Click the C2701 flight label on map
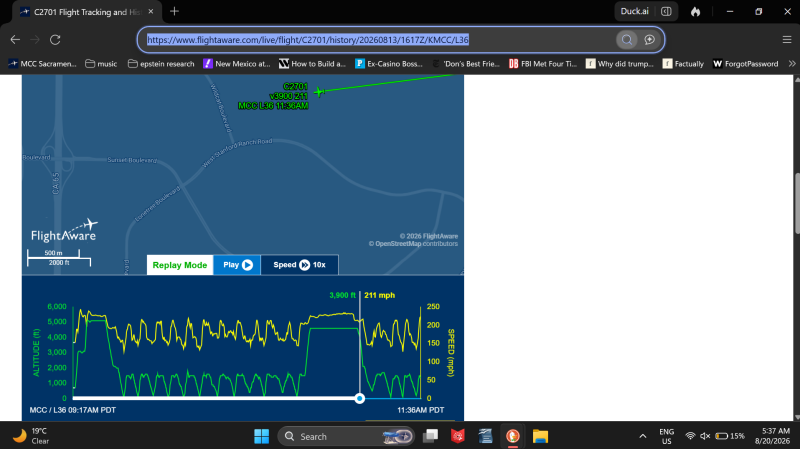This screenshot has height=449, width=800. tap(295, 86)
